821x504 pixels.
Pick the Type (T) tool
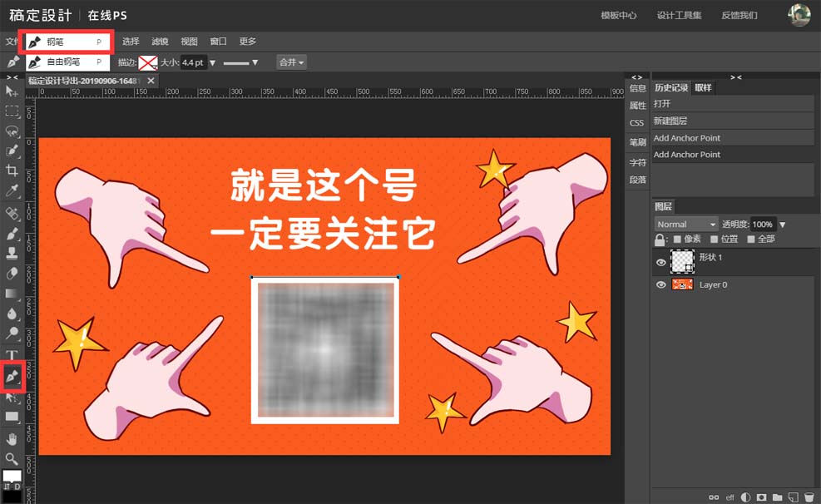point(12,355)
